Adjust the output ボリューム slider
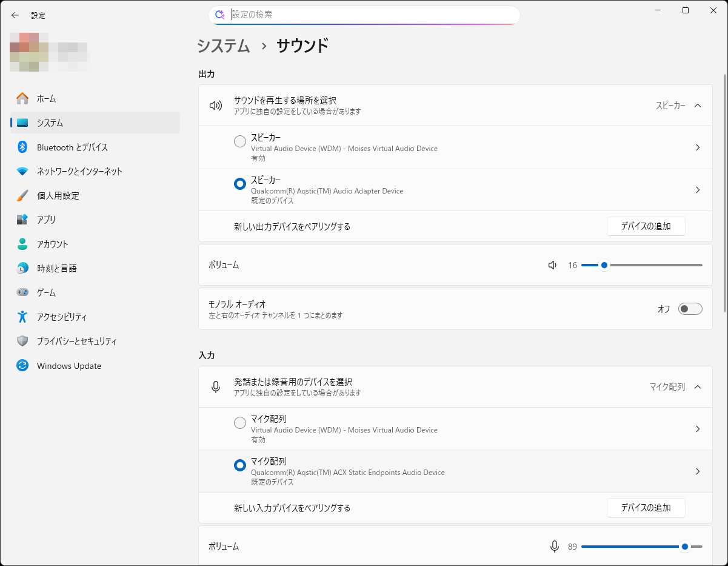This screenshot has width=728, height=566. point(604,265)
